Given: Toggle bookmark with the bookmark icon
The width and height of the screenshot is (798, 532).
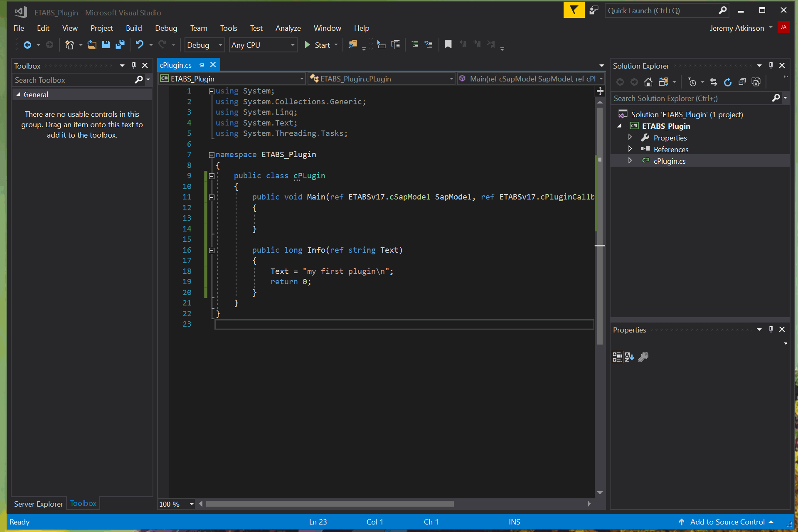Looking at the screenshot, I should click(x=448, y=44).
